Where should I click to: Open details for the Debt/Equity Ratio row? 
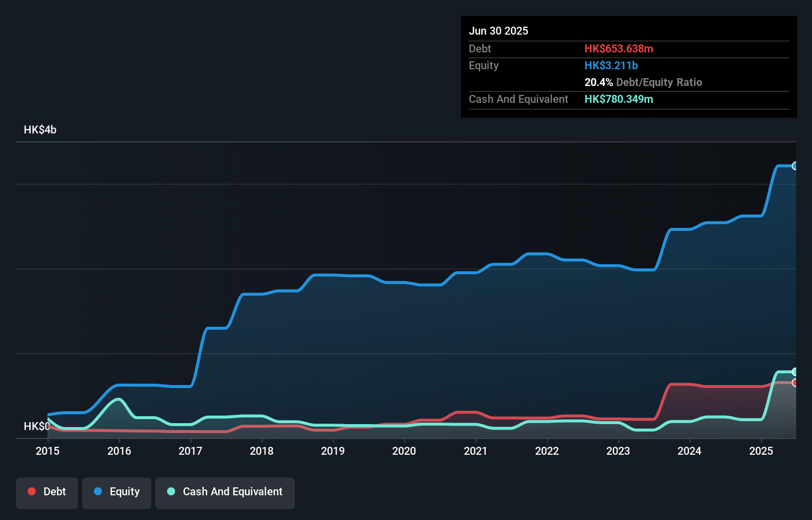(x=643, y=82)
